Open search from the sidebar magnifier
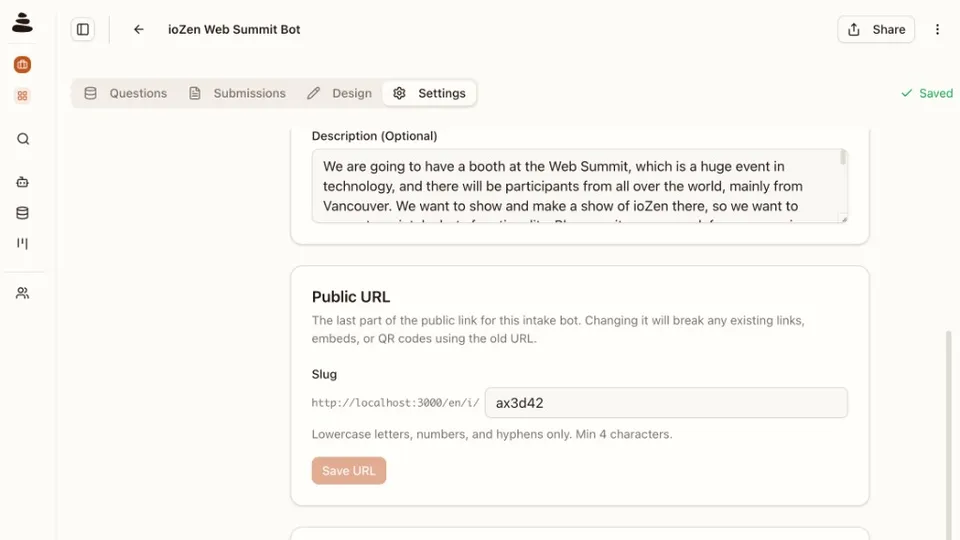Viewport: 960px width, 540px height. (x=23, y=139)
